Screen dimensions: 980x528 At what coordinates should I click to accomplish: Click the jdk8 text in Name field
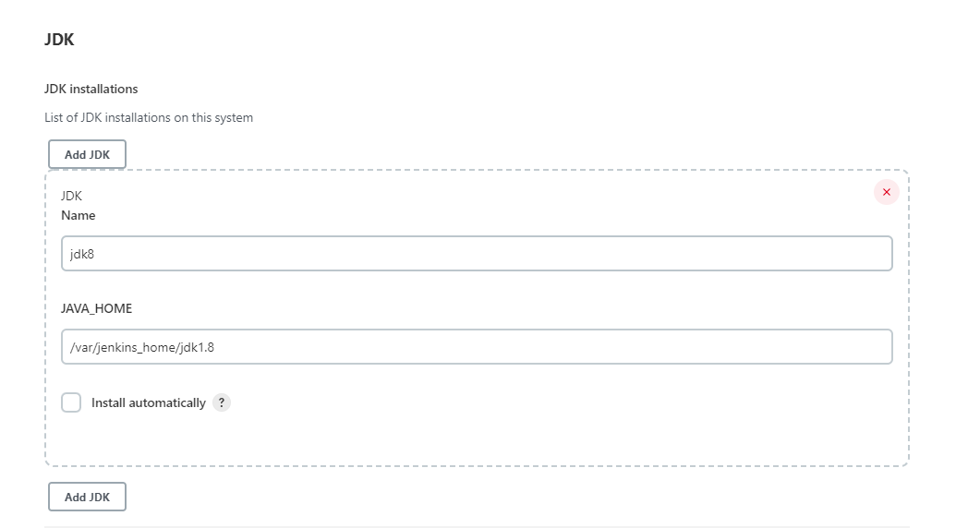pyautogui.click(x=82, y=254)
